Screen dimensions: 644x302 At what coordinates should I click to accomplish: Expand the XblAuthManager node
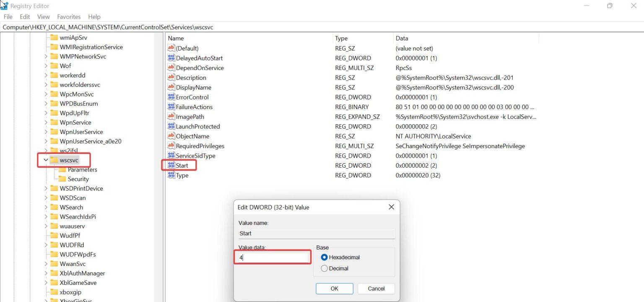click(46, 273)
